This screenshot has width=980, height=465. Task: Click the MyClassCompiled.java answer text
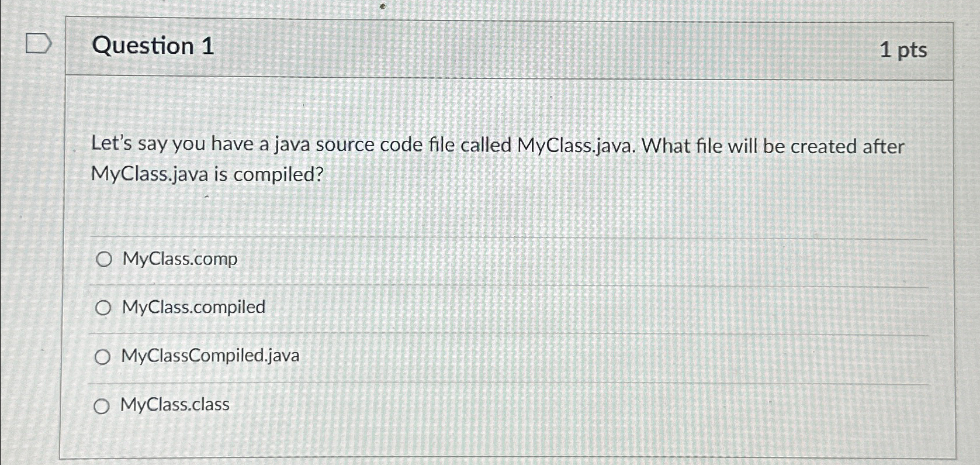(x=210, y=356)
